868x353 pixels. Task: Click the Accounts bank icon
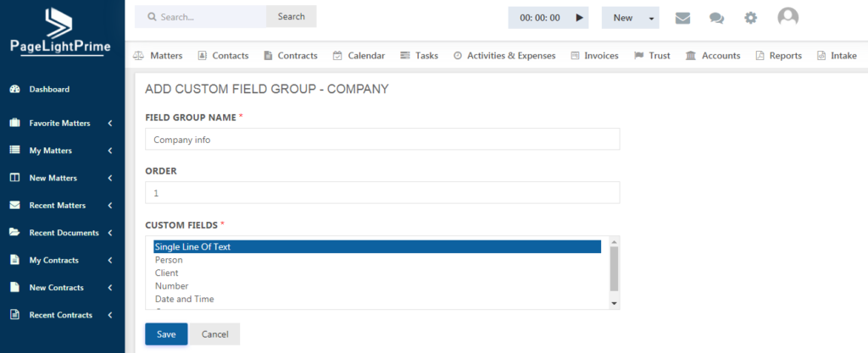tap(690, 56)
